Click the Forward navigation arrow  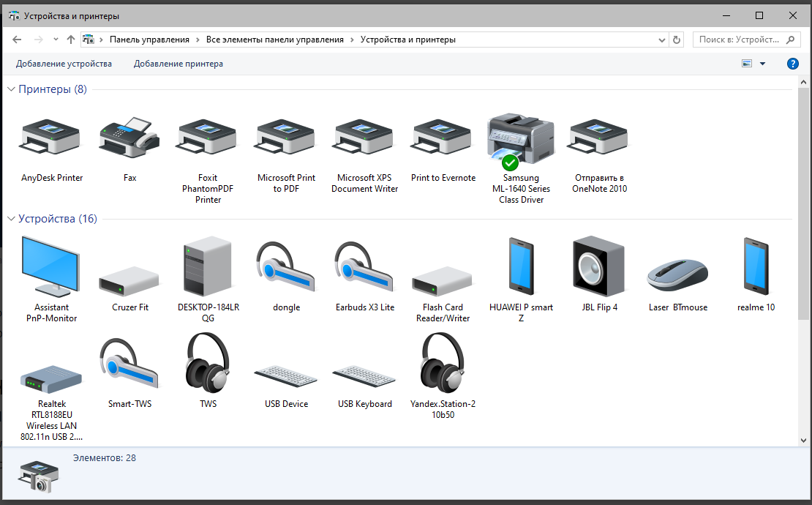click(x=38, y=40)
